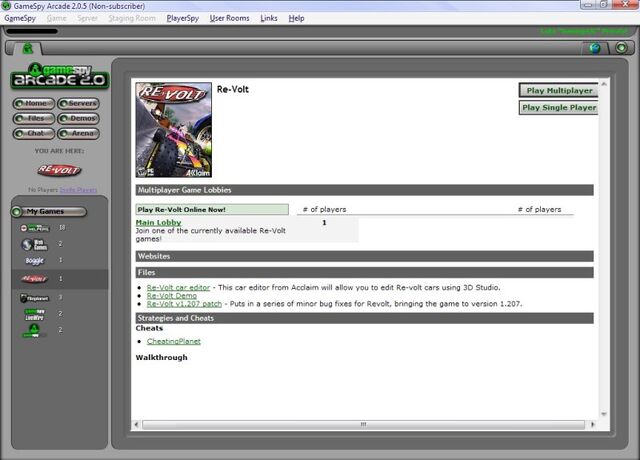
Task: Click the Strategies and Cheats header
Action: tap(364, 318)
